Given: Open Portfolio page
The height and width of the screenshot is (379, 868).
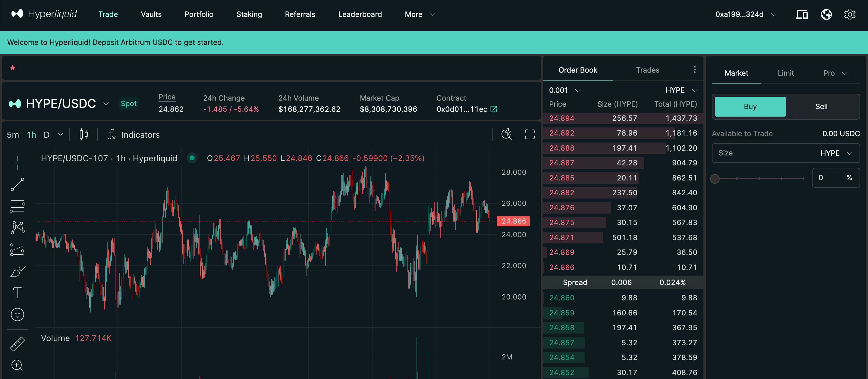Looking at the screenshot, I should point(199,14).
